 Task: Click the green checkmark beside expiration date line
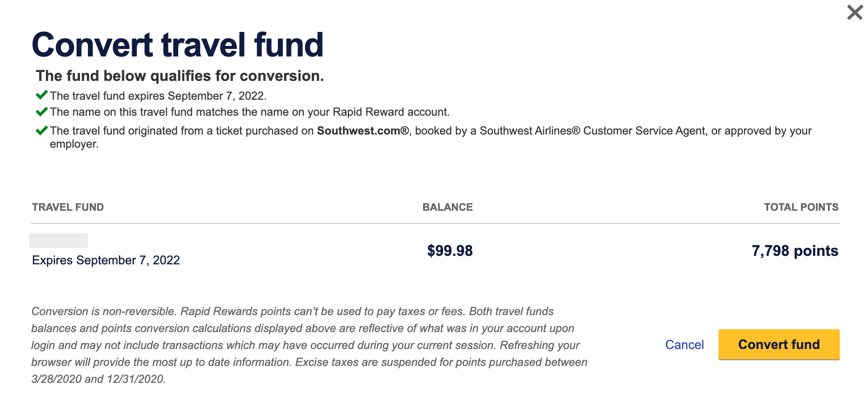pyautogui.click(x=42, y=95)
